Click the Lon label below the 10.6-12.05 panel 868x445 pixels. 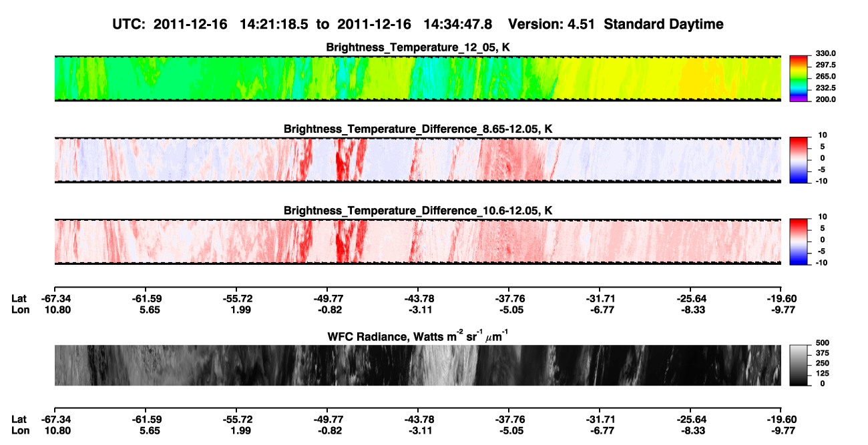pos(20,310)
